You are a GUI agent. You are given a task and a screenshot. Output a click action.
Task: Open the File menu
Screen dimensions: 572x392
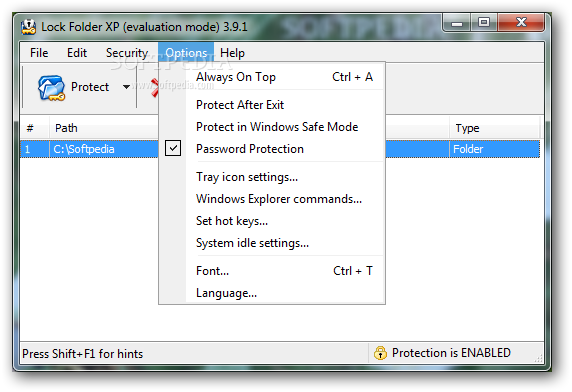tap(39, 53)
